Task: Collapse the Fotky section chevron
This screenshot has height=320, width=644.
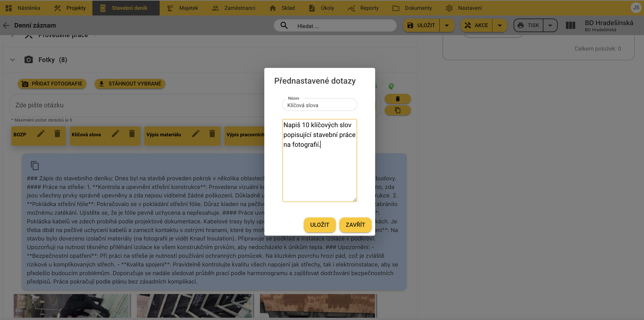Action: 13,60
